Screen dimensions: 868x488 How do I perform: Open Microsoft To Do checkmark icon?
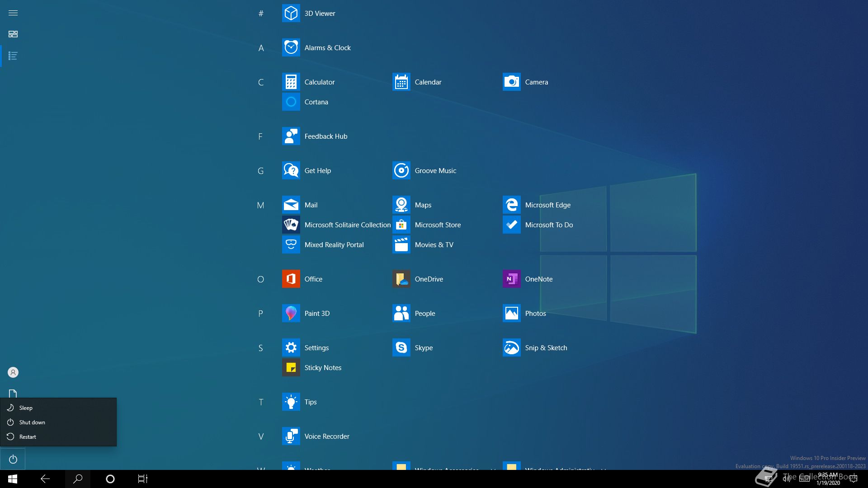[x=512, y=225]
